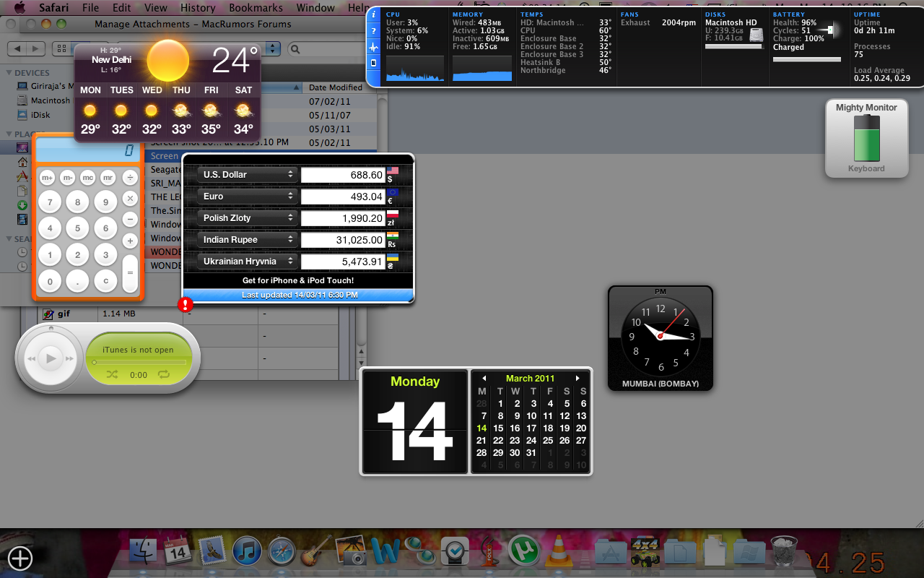The width and height of the screenshot is (924, 578).
Task: Collapse the DEVICES section in Finder sidebar
Action: [9, 73]
